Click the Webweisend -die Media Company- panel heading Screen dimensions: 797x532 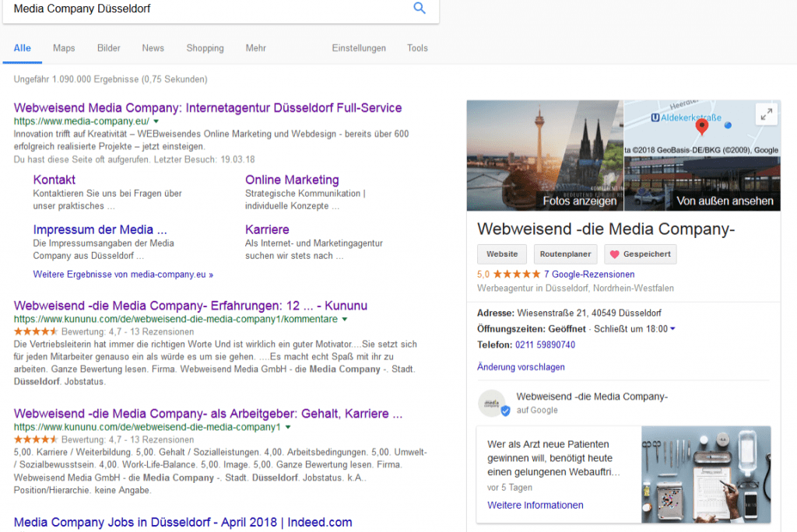click(606, 229)
